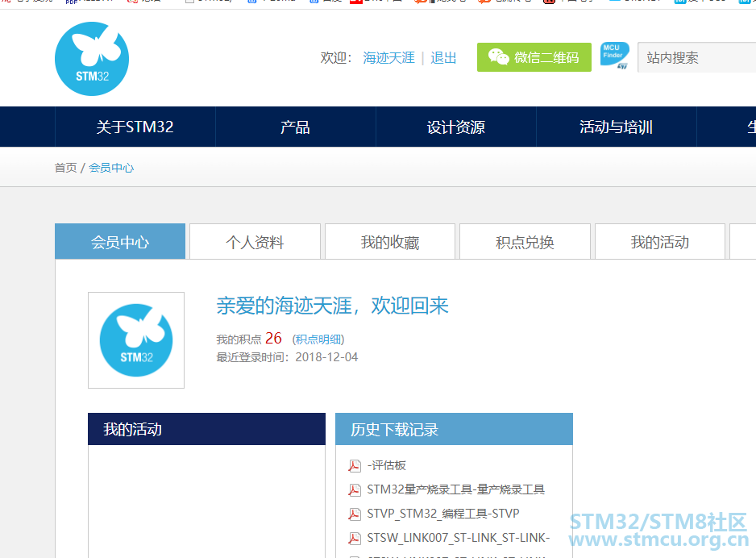The height and width of the screenshot is (558, 756).
Task: Open the 产品 navigation menu
Action: coord(295,127)
